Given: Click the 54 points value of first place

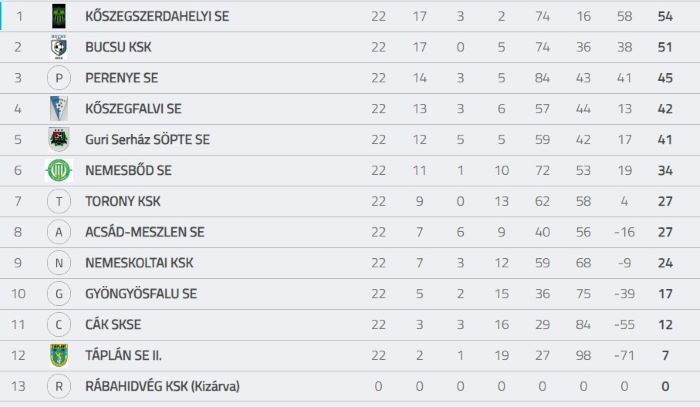Looking at the screenshot, I should (665, 17).
